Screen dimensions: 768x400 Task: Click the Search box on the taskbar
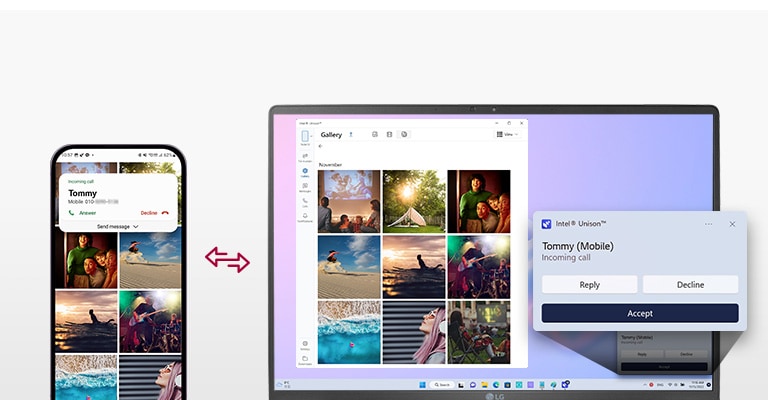point(440,384)
